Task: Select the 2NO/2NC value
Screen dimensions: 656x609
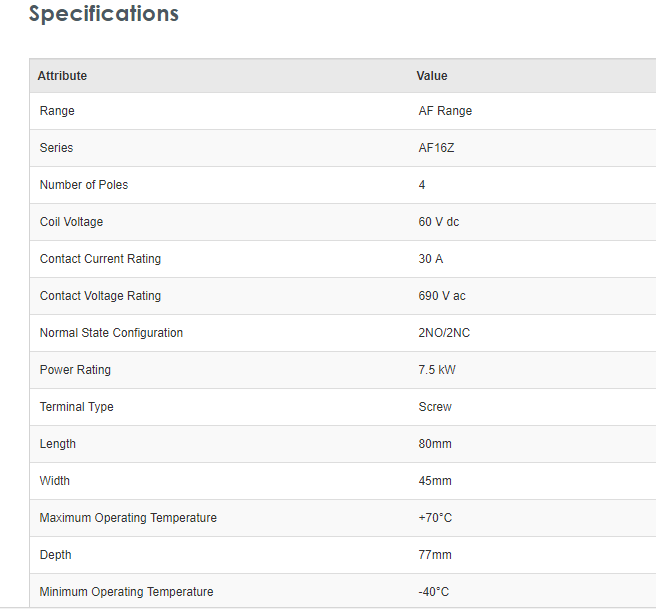Action: tap(444, 333)
